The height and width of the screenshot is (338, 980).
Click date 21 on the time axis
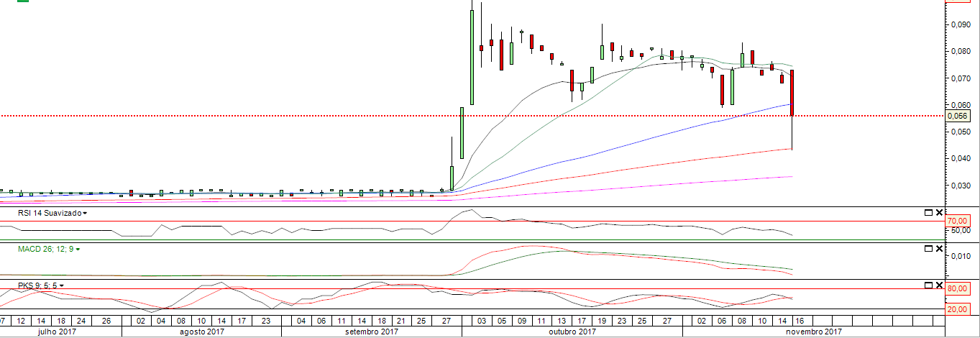coord(400,321)
